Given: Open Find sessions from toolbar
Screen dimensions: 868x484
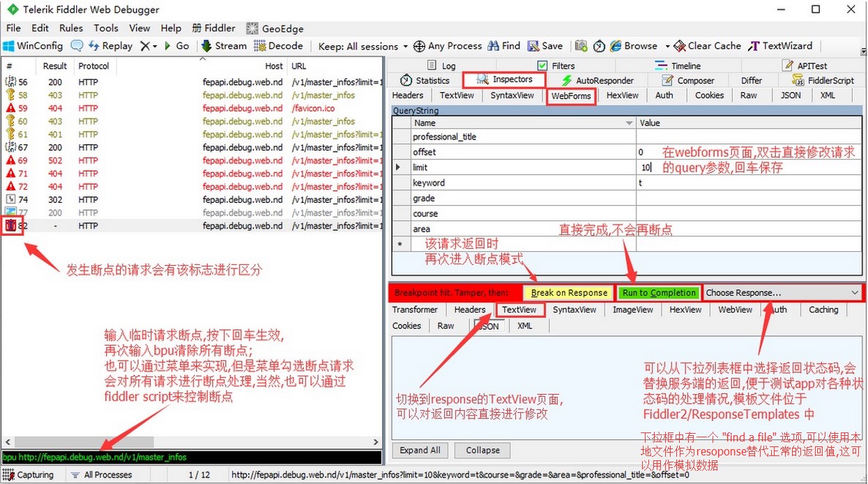Looking at the screenshot, I should [504, 46].
